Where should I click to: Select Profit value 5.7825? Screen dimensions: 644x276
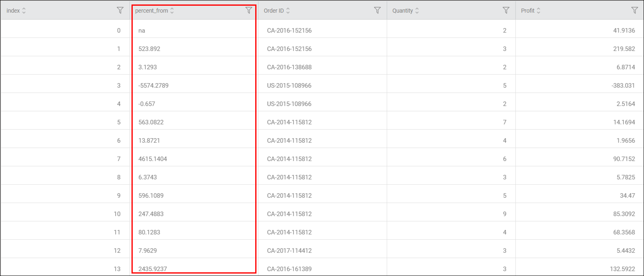626,177
